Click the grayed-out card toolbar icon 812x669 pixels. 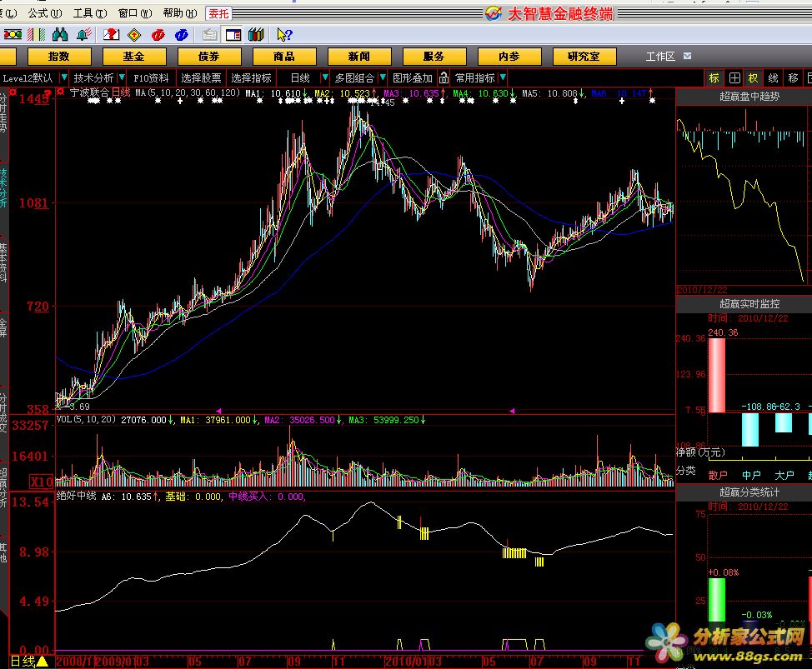coord(210,35)
